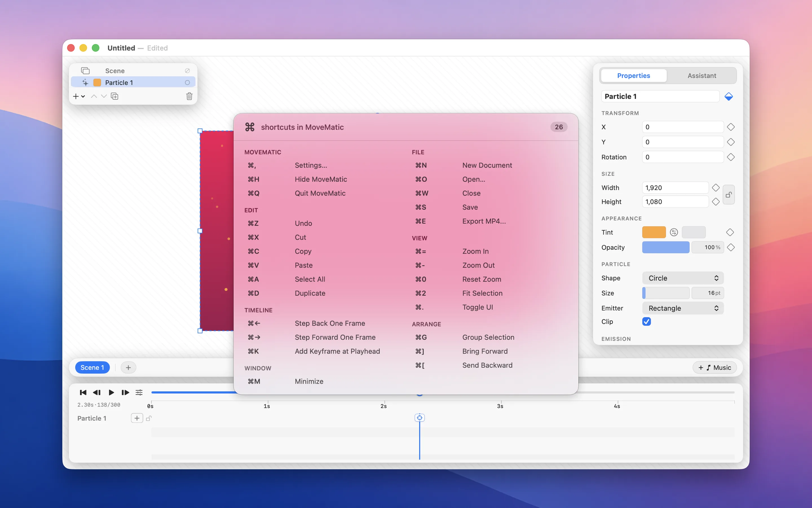Choose Group Selection in shortcuts list
This screenshot has height=508, width=812.
point(488,337)
